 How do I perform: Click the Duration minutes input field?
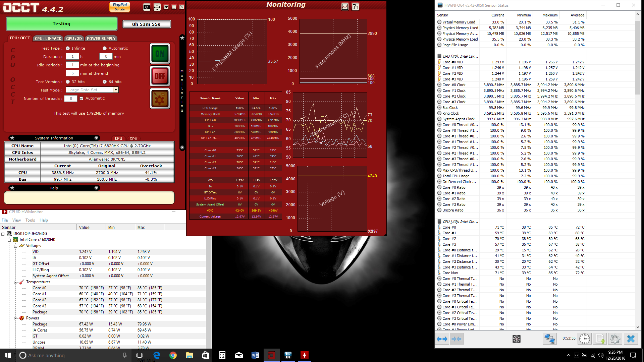coord(106,57)
